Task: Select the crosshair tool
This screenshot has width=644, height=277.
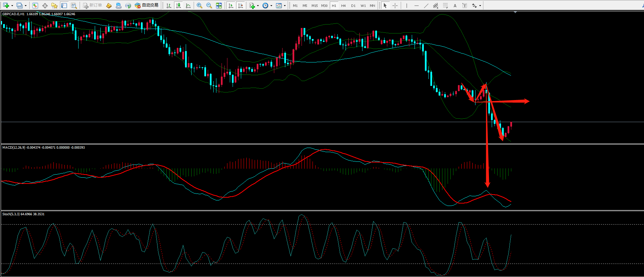Action: point(395,6)
